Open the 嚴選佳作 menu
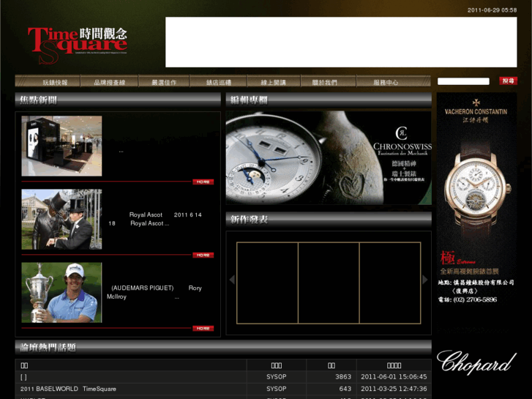Viewport: 532px width, 399px height. point(164,81)
